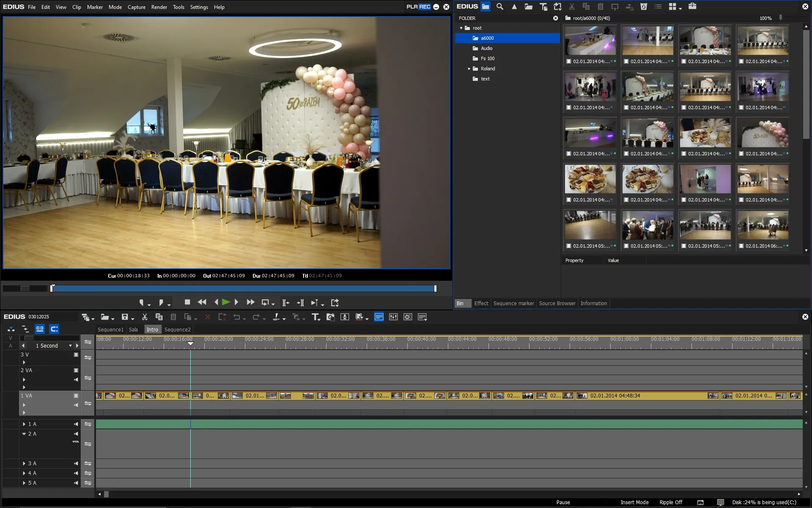Image resolution: width=812 pixels, height=508 pixels.
Task: Open the Create Title tool
Action: tap(315, 317)
